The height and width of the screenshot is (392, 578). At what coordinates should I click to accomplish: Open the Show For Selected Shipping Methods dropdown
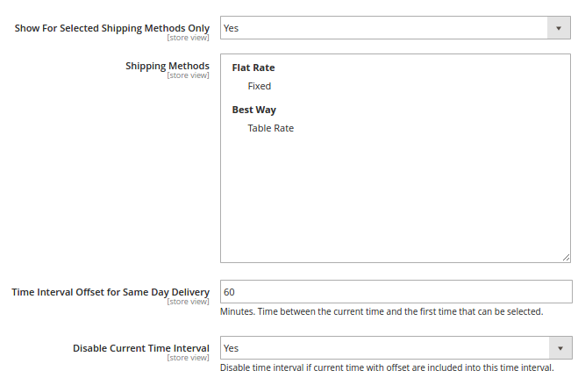coord(384,28)
